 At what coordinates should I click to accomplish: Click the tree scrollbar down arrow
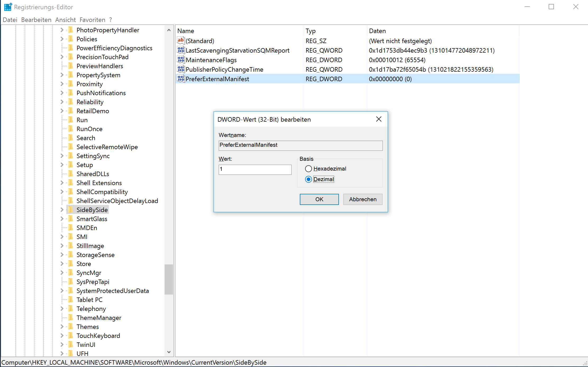tap(169, 352)
